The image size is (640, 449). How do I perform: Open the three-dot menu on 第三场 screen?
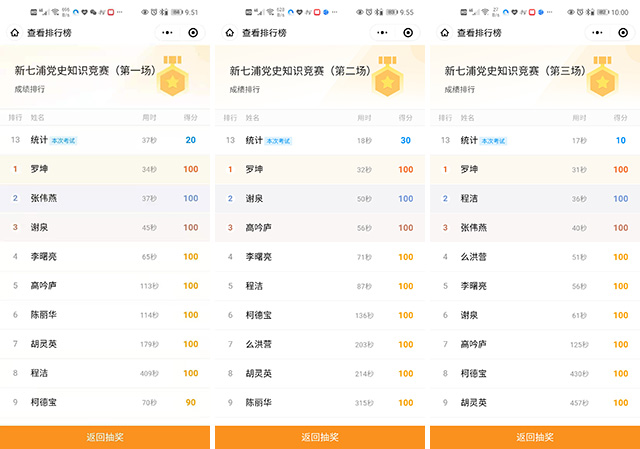pyautogui.click(x=596, y=32)
